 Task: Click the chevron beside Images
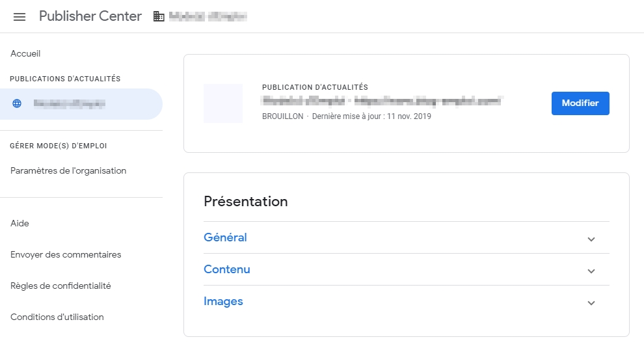tap(591, 303)
